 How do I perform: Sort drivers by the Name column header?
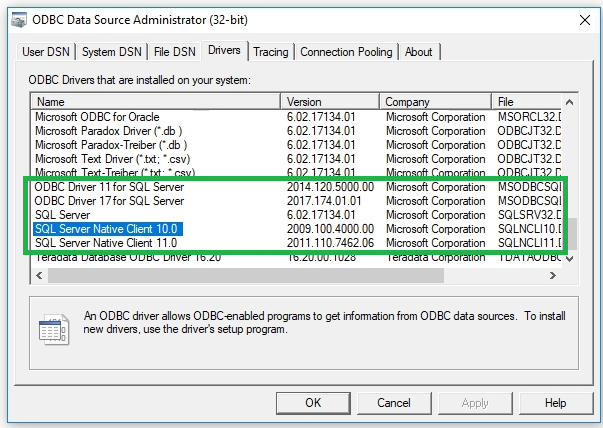(156, 102)
